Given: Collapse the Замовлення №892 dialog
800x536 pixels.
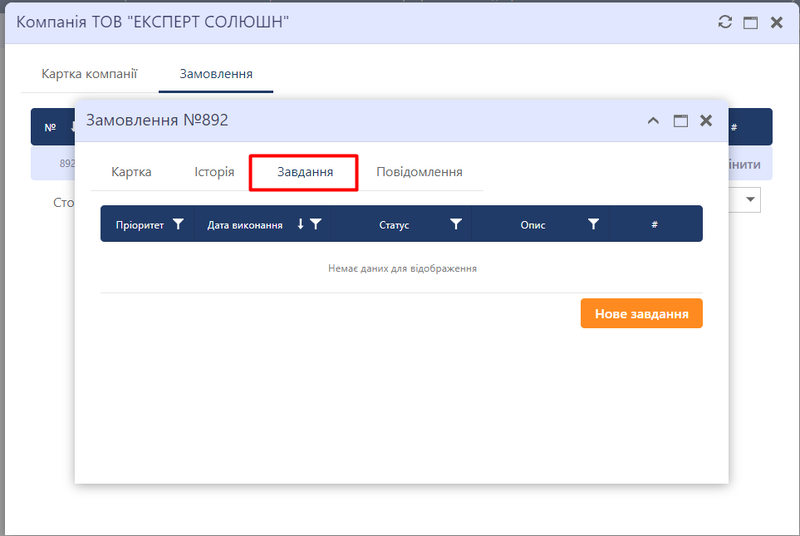Looking at the screenshot, I should (654, 121).
